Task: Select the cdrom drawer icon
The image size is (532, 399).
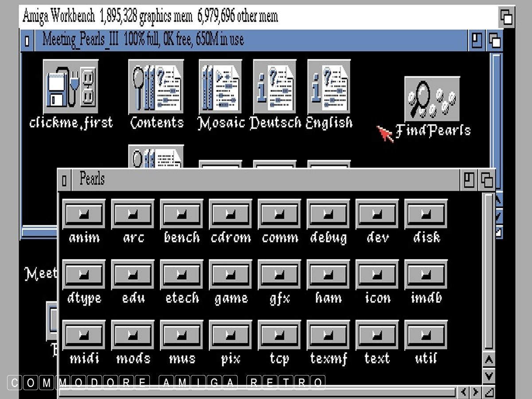Action: [x=231, y=214]
